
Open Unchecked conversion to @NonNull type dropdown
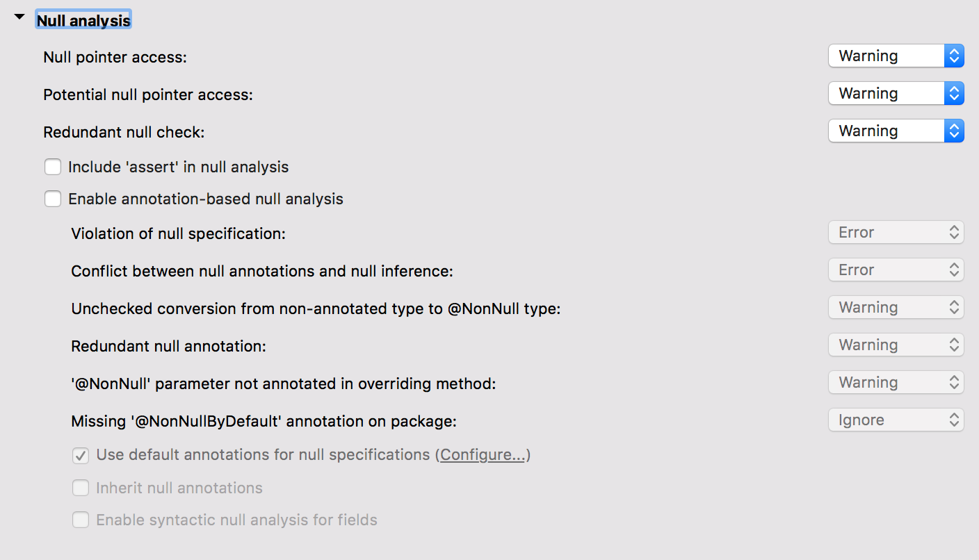[896, 308]
